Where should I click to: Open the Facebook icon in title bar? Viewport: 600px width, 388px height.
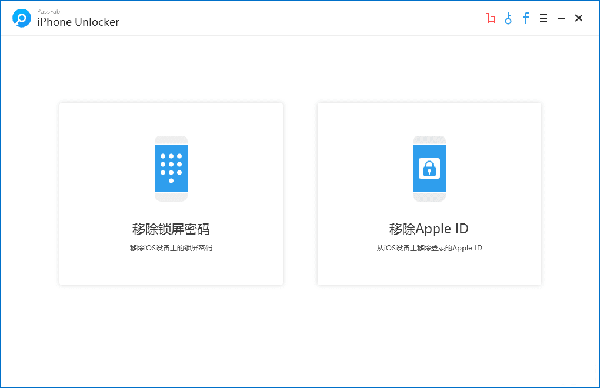(x=526, y=18)
